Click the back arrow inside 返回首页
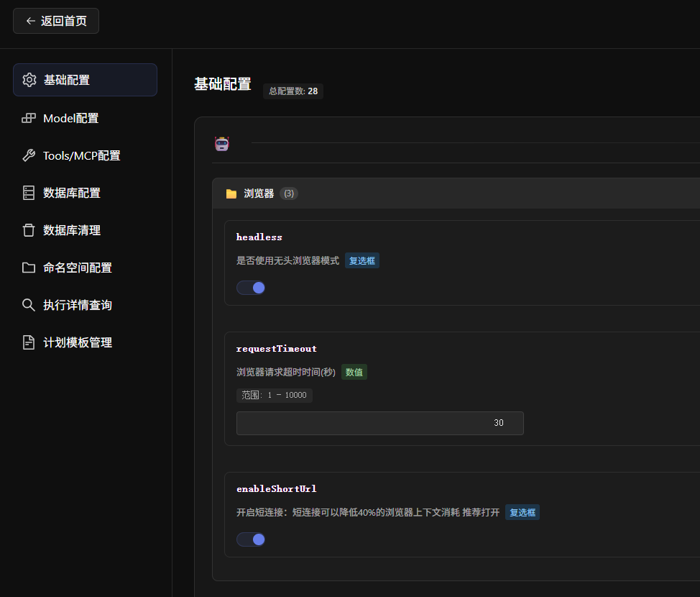This screenshot has width=700, height=597. (x=28, y=20)
